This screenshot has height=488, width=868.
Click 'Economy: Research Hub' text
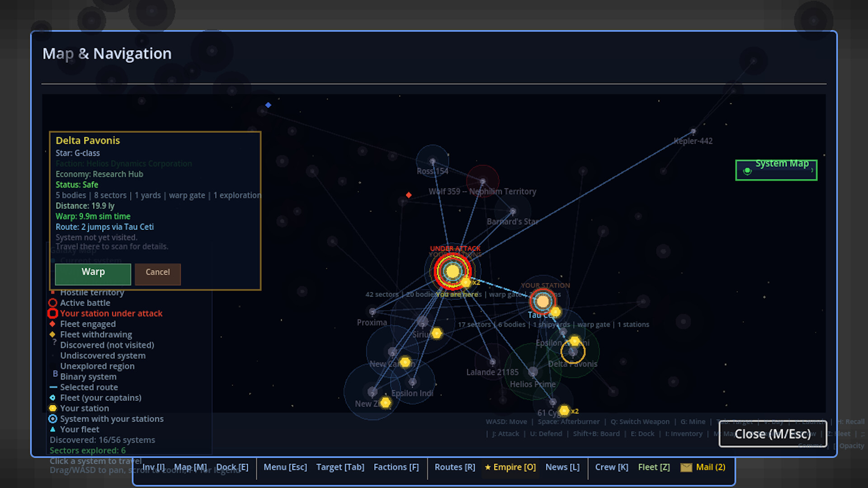pos(99,174)
